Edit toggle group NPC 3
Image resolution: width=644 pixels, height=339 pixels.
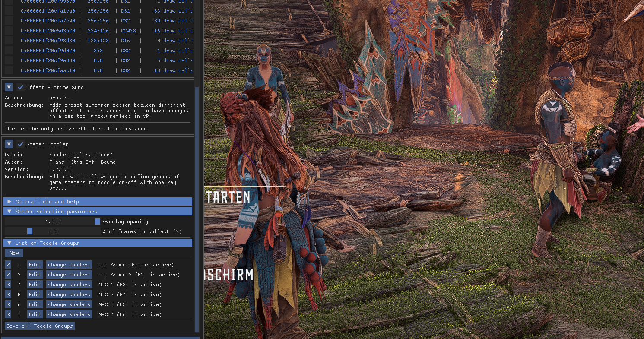35,304
